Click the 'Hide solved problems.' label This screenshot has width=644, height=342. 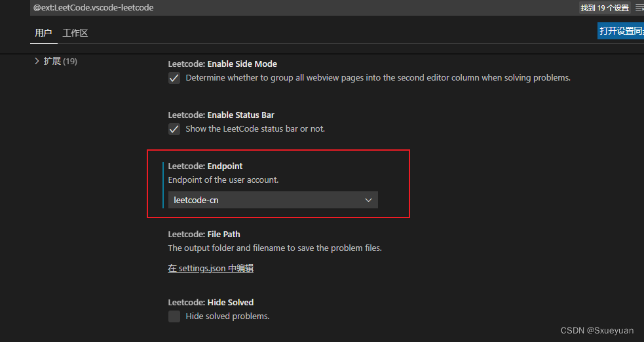coord(227,316)
